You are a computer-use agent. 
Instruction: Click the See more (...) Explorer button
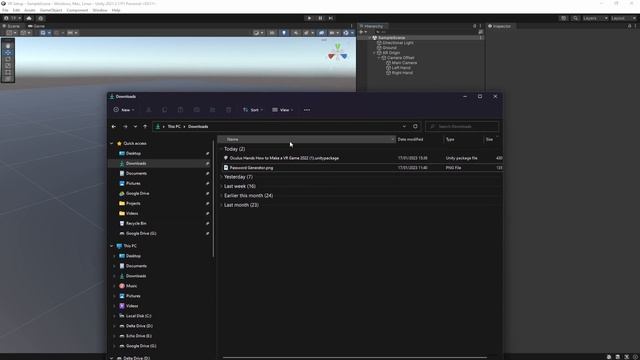point(307,110)
